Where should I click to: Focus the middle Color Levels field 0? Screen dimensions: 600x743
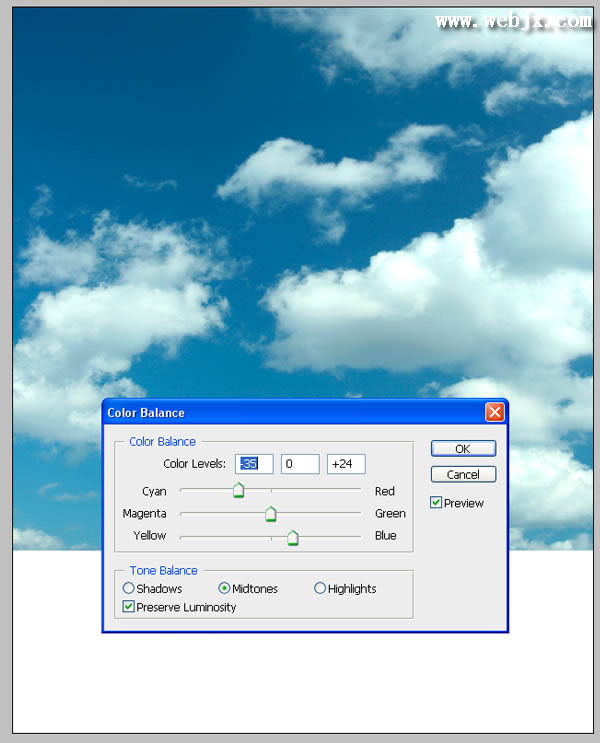300,464
